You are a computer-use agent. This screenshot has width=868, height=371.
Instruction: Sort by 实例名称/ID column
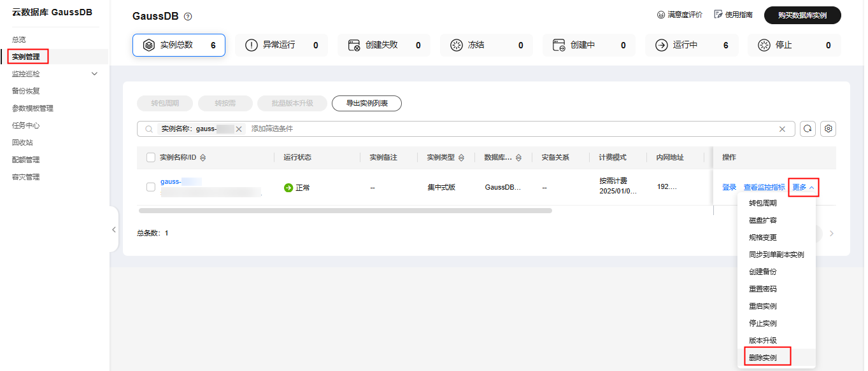click(203, 157)
